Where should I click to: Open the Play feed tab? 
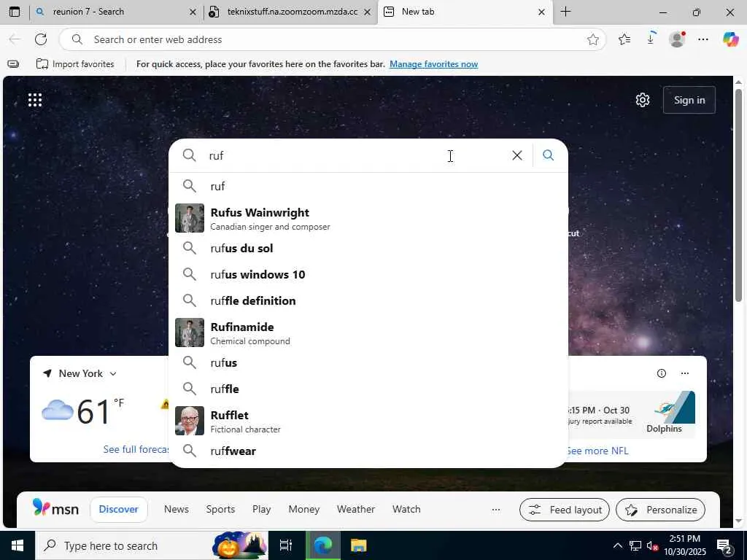[x=262, y=510]
